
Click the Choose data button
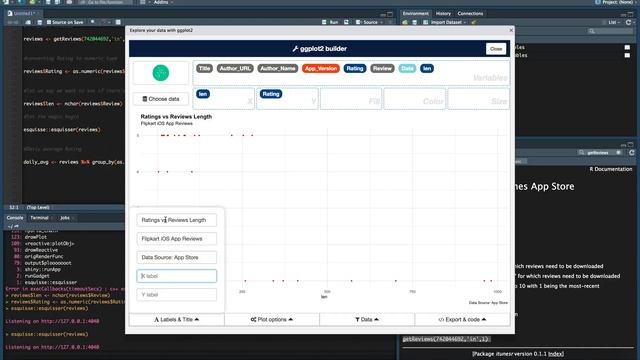point(161,99)
